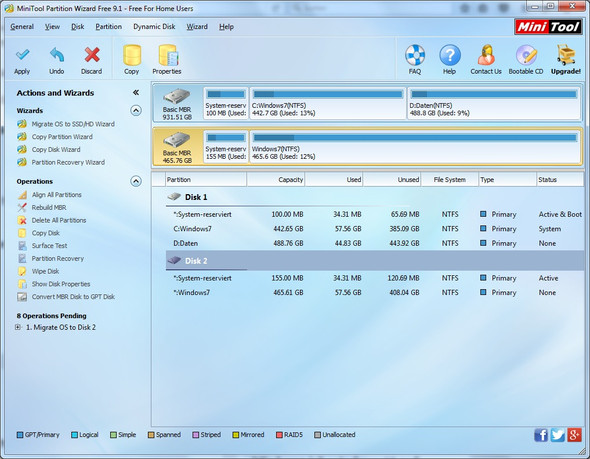Select 100 MB System-reserved partition bar
The width and height of the screenshot is (590, 459).
pos(226,103)
